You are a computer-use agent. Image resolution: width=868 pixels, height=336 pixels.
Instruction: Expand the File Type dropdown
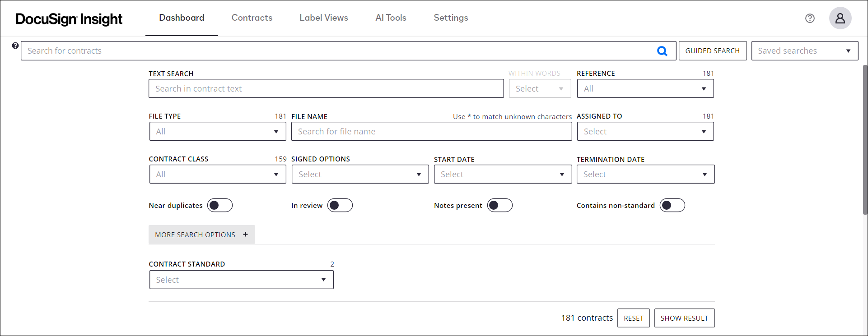[x=218, y=132]
